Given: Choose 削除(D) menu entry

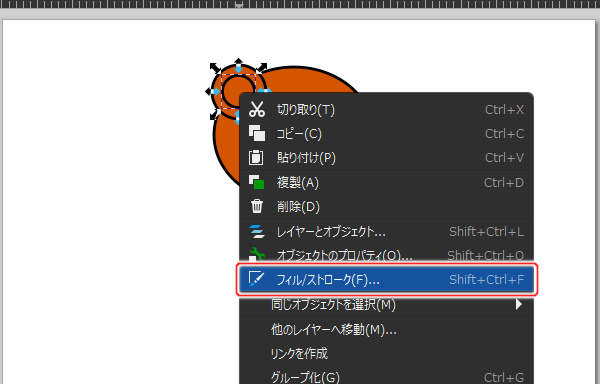Looking at the screenshot, I should [386, 207].
